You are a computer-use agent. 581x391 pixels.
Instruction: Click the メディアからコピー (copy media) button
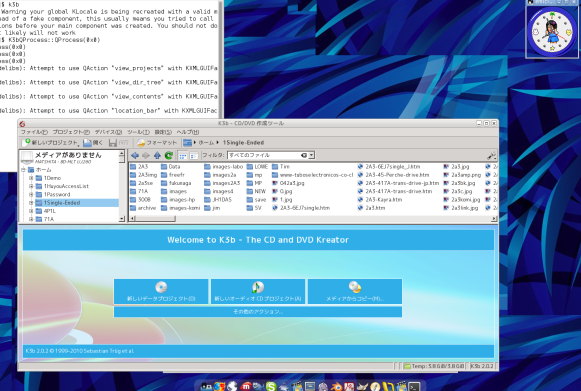[x=355, y=291]
